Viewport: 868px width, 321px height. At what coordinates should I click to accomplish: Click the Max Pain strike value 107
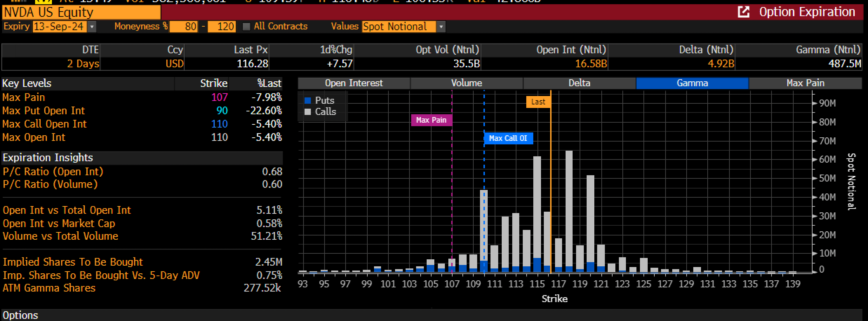219,97
